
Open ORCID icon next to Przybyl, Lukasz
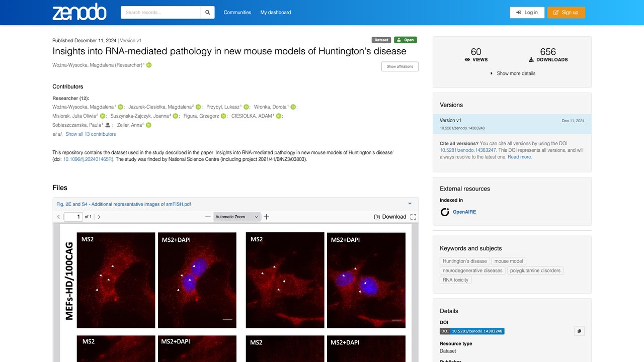(x=246, y=107)
